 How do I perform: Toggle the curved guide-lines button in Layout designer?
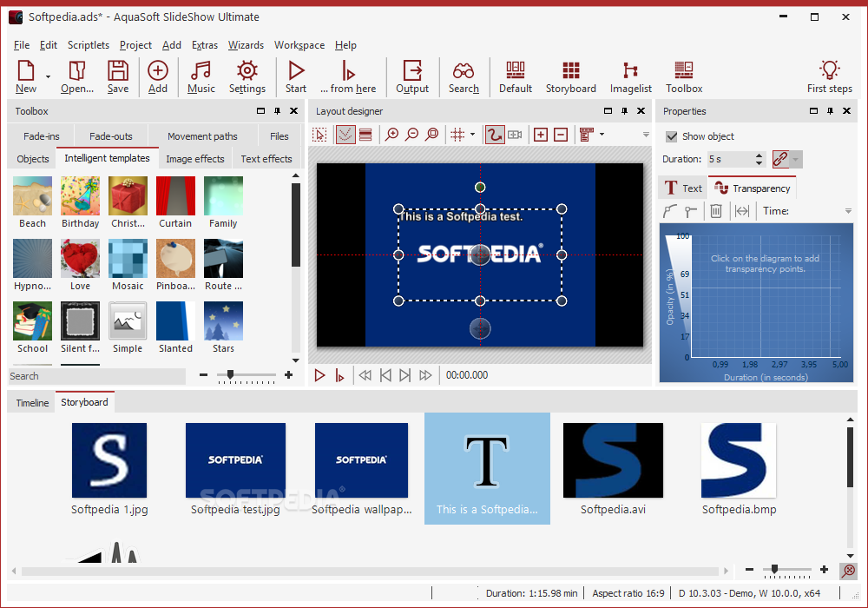(x=345, y=135)
